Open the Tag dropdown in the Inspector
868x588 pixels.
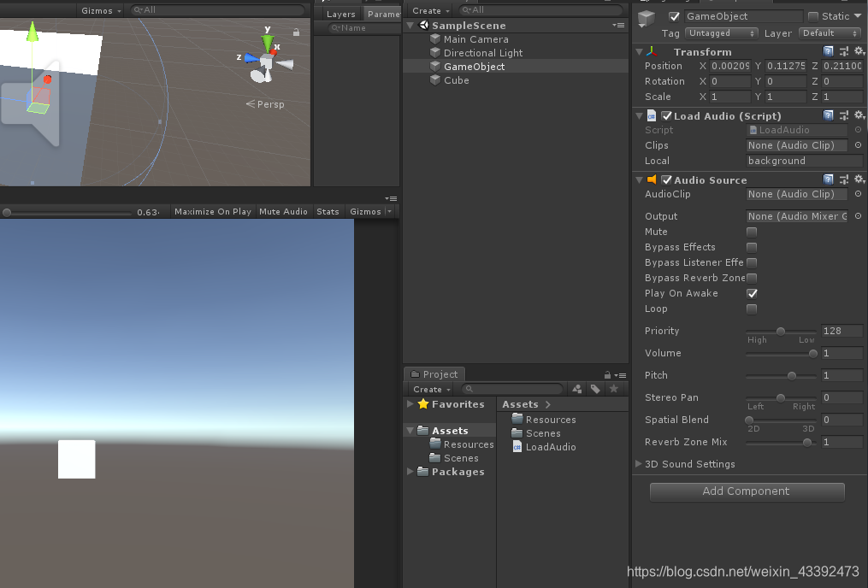719,33
